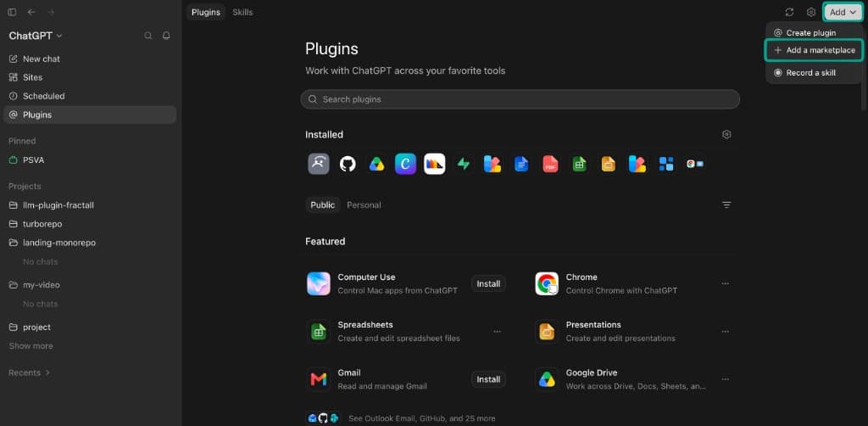This screenshot has height=426, width=868.
Task: Open the yellow presentation icon in Installed row
Action: tap(609, 164)
